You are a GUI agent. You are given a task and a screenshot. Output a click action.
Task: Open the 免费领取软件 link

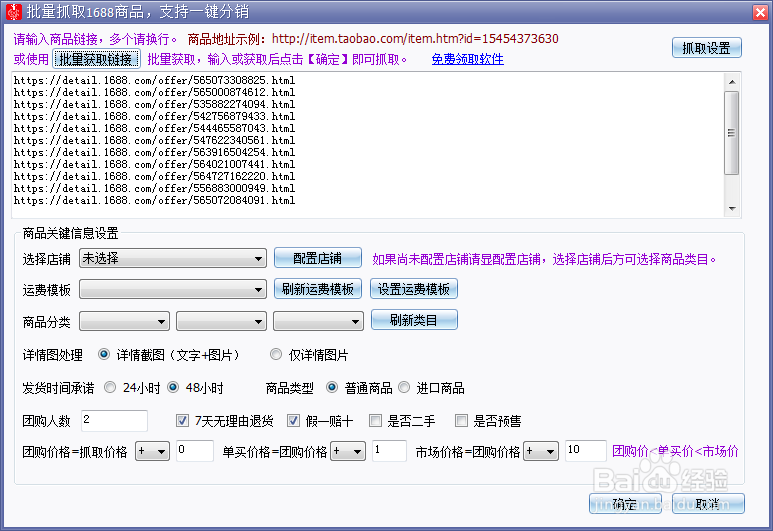pyautogui.click(x=467, y=59)
